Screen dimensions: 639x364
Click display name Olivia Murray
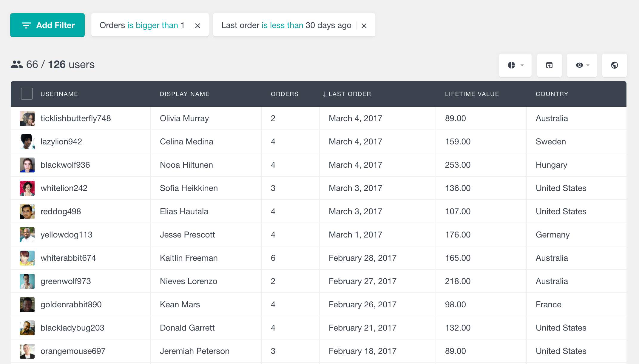(x=184, y=118)
